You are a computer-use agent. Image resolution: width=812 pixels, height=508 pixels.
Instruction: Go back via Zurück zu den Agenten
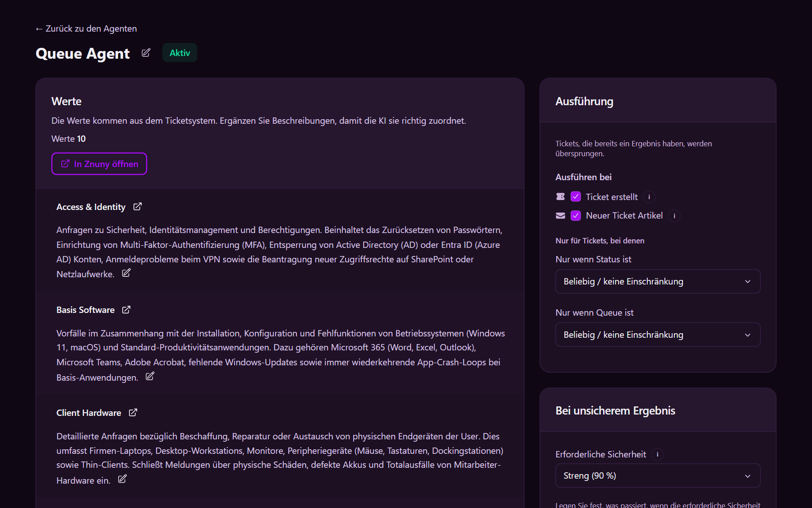pos(86,28)
